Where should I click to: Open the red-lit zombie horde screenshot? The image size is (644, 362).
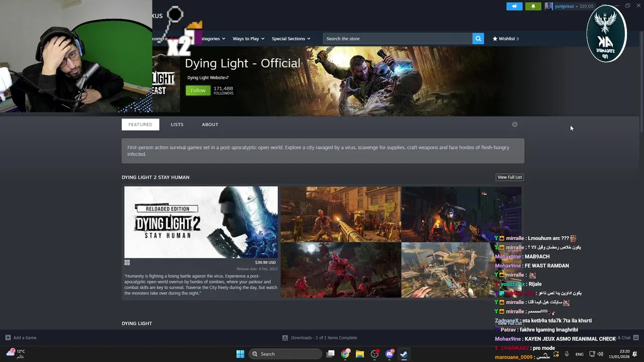click(341, 270)
